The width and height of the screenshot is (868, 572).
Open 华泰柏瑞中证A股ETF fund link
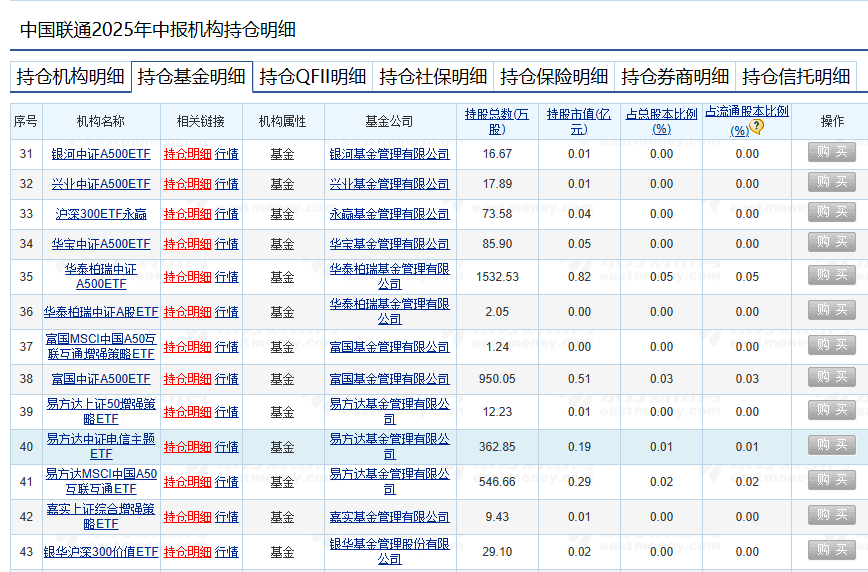tap(101, 312)
